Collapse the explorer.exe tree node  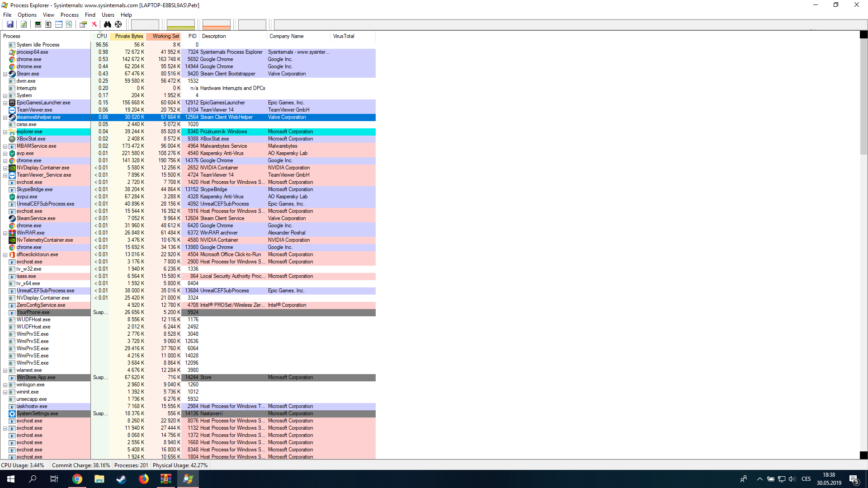5,132
